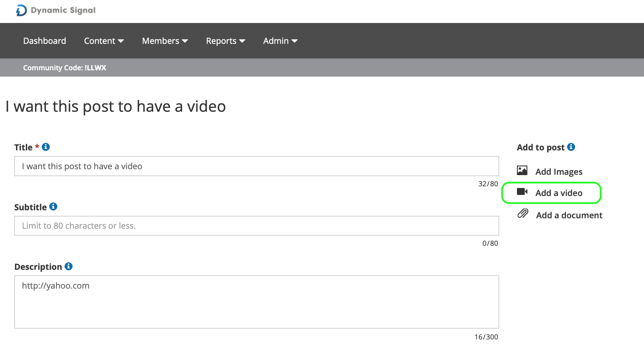Click inside the Description text area
The image size is (644, 353).
(257, 302)
